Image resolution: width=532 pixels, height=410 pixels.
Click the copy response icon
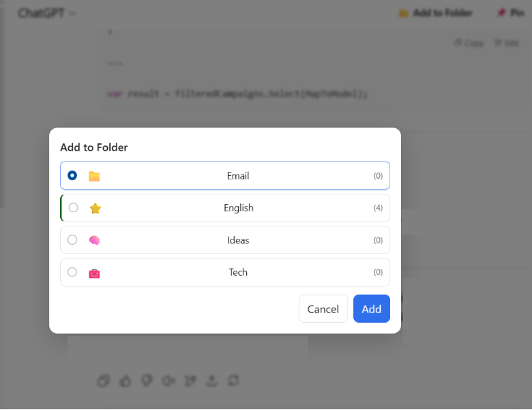pos(103,381)
